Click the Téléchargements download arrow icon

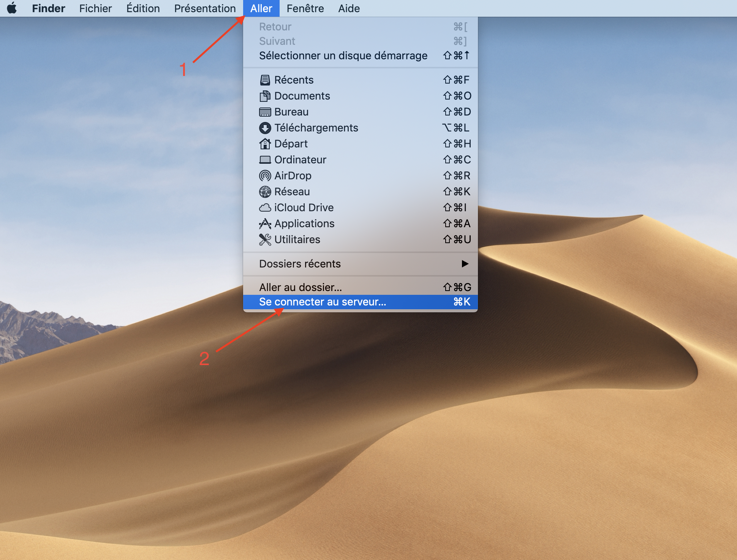pos(265,128)
